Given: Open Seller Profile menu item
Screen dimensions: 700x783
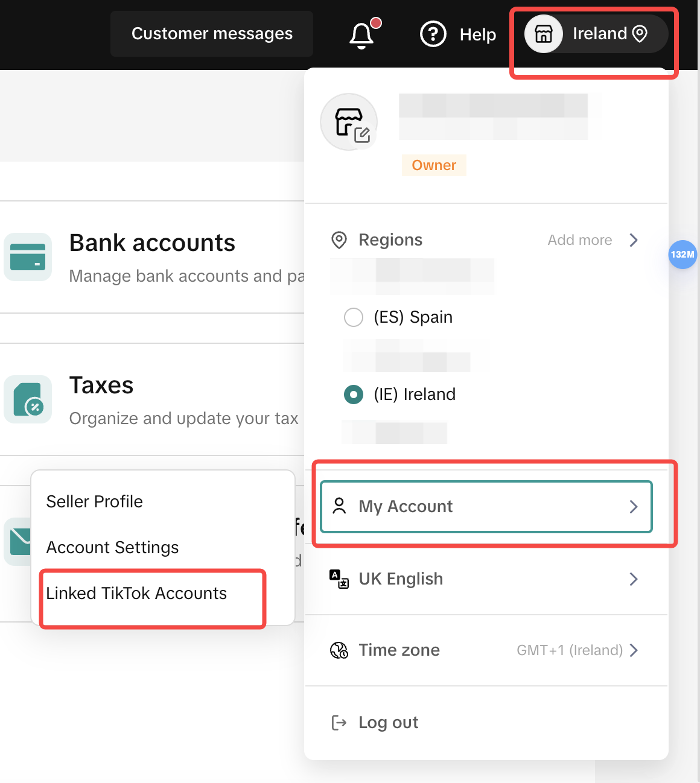Looking at the screenshot, I should click(x=95, y=502).
